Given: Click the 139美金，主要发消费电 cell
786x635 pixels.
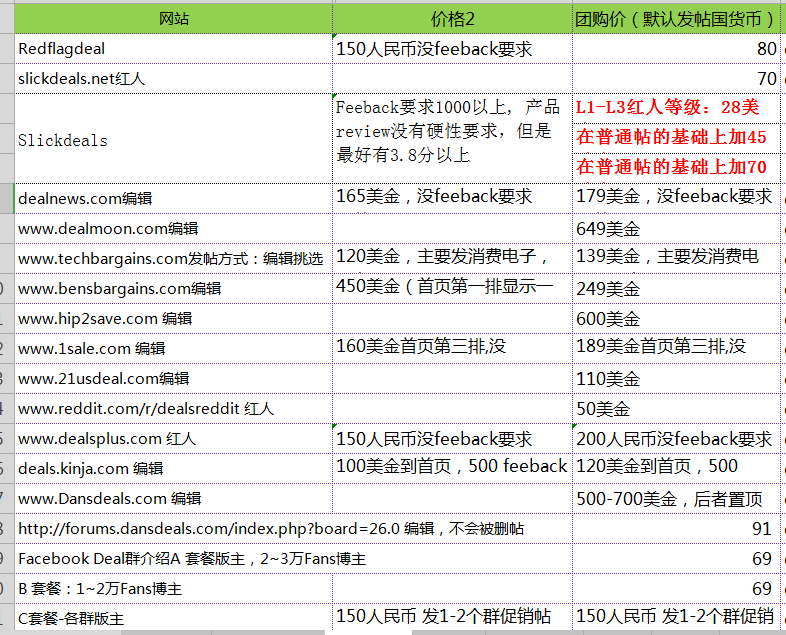Looking at the screenshot, I should point(676,259).
